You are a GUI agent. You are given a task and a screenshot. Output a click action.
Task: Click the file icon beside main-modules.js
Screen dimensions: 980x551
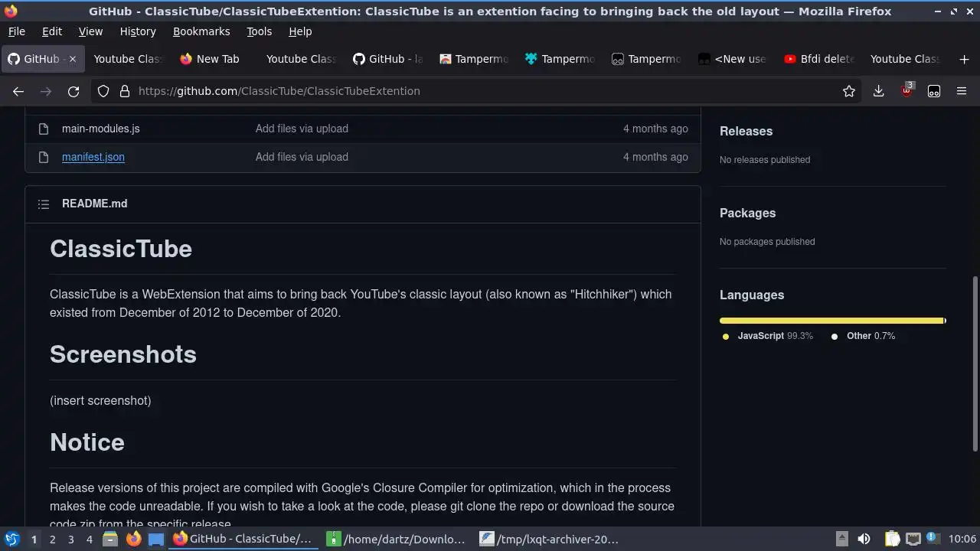pos(44,129)
